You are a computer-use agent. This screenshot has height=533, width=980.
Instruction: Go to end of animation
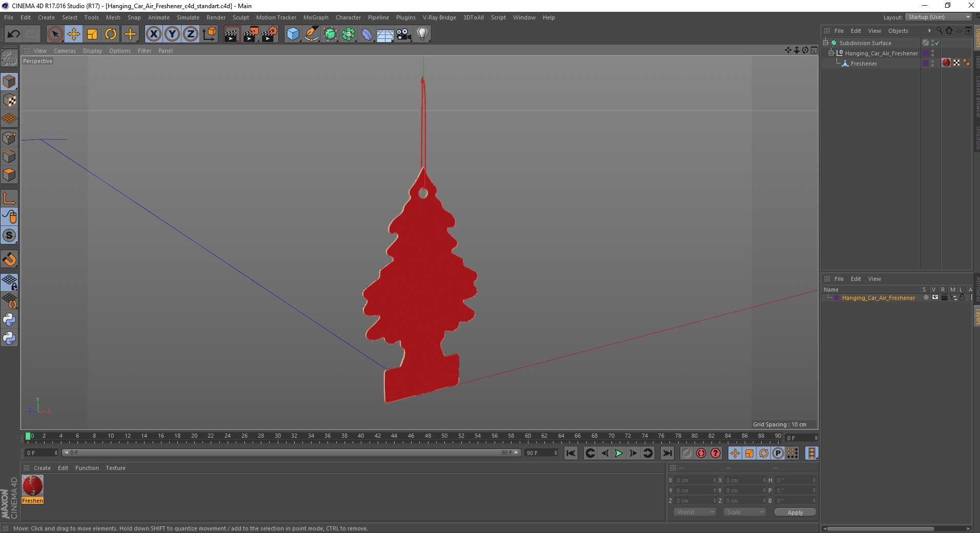[x=667, y=453]
